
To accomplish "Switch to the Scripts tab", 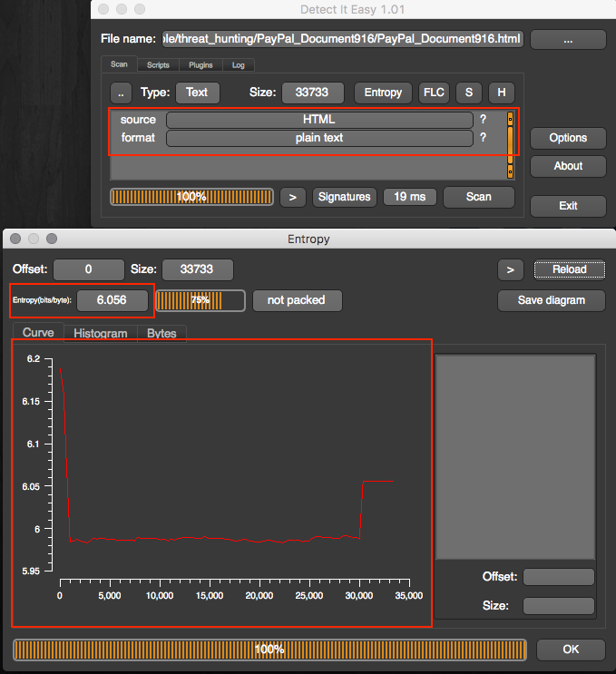I will [158, 65].
